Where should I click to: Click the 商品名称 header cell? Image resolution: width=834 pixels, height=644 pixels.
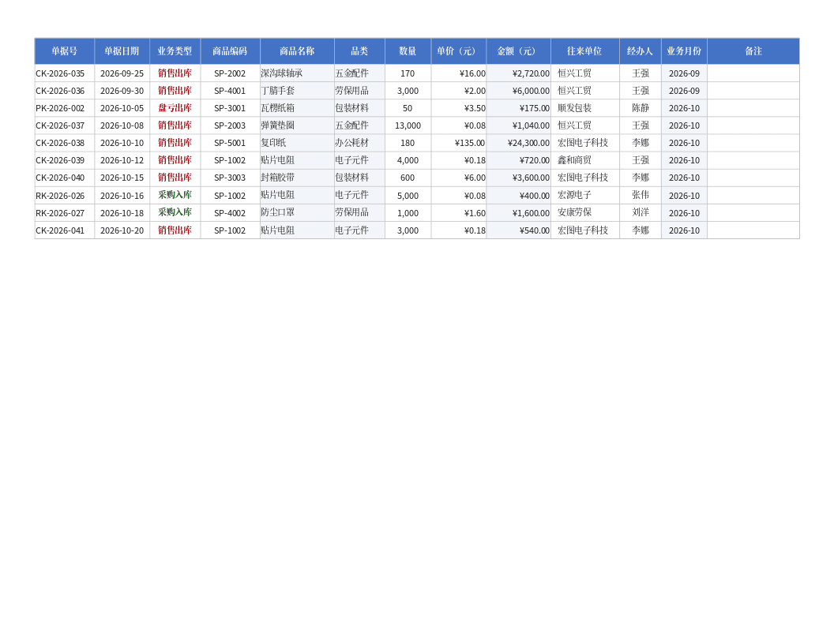click(297, 51)
